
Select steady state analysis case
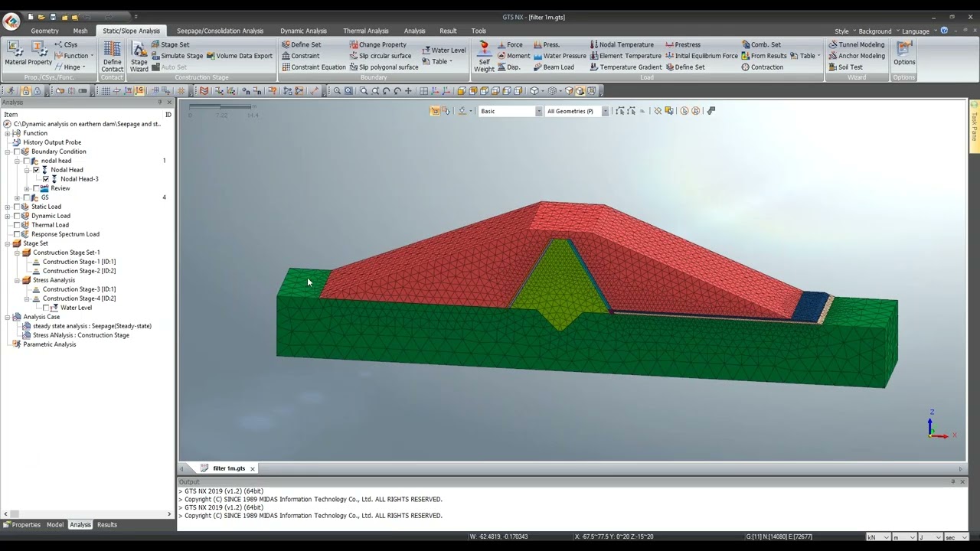[92, 326]
